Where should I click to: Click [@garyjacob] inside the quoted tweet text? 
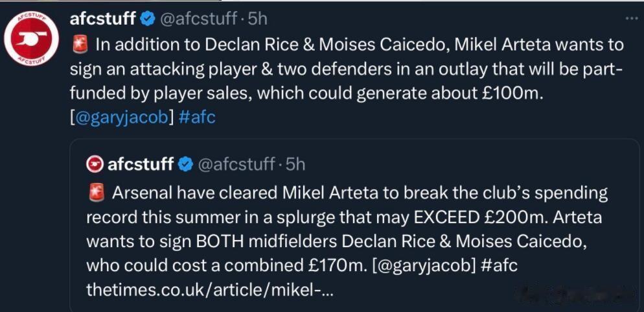pos(424,267)
